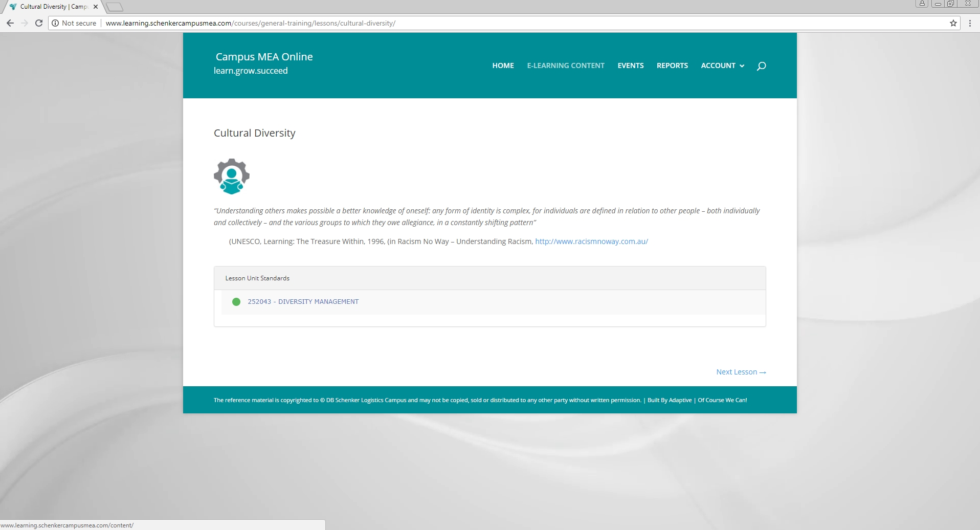Expand the ACCOUNT dropdown menu

click(722, 65)
